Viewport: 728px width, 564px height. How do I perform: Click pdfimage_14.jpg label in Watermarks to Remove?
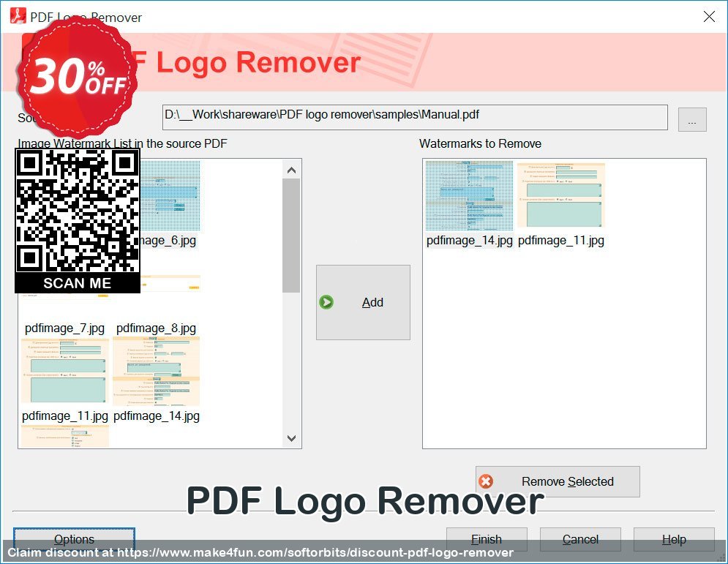click(x=470, y=241)
